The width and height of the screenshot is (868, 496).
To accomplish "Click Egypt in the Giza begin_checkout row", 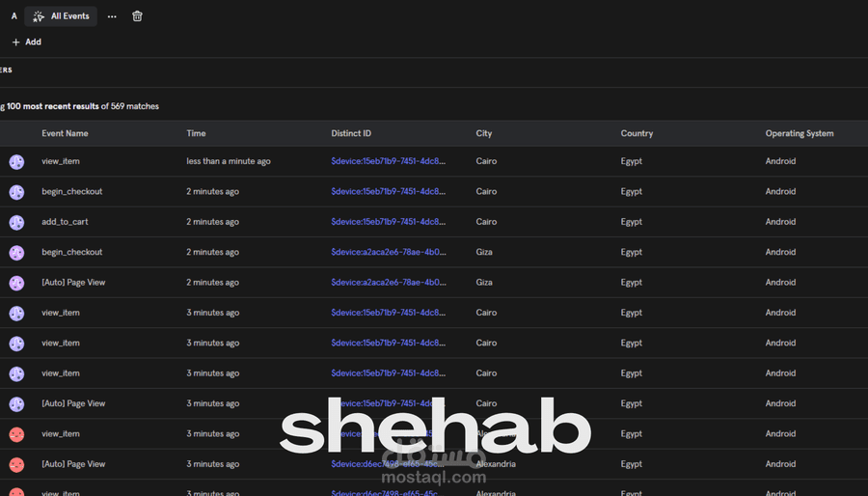I will [631, 252].
